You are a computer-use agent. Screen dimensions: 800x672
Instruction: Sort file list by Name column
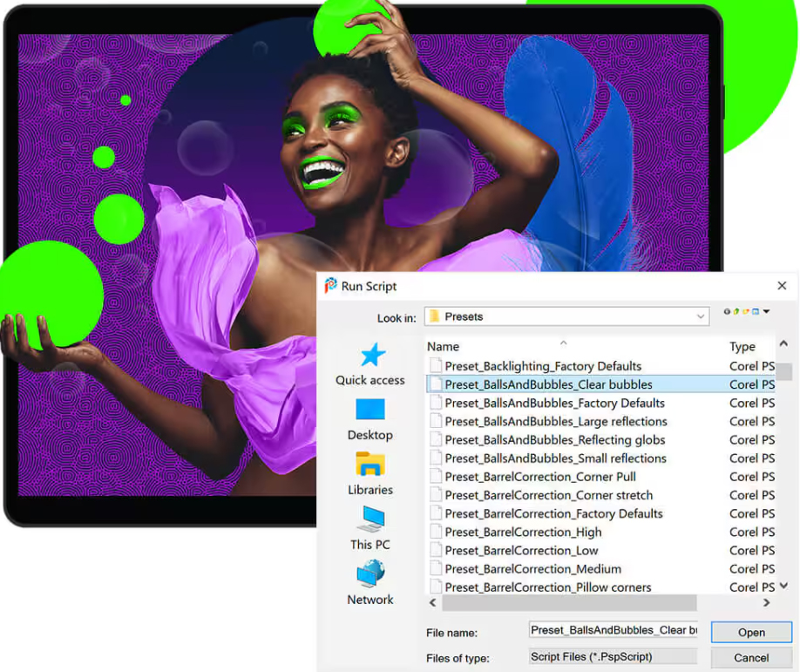click(443, 347)
